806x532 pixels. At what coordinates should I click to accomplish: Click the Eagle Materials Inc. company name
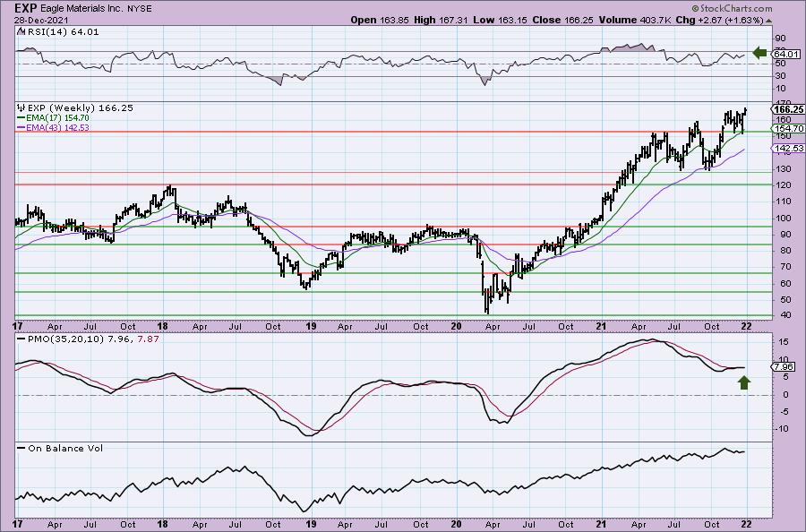81,8
